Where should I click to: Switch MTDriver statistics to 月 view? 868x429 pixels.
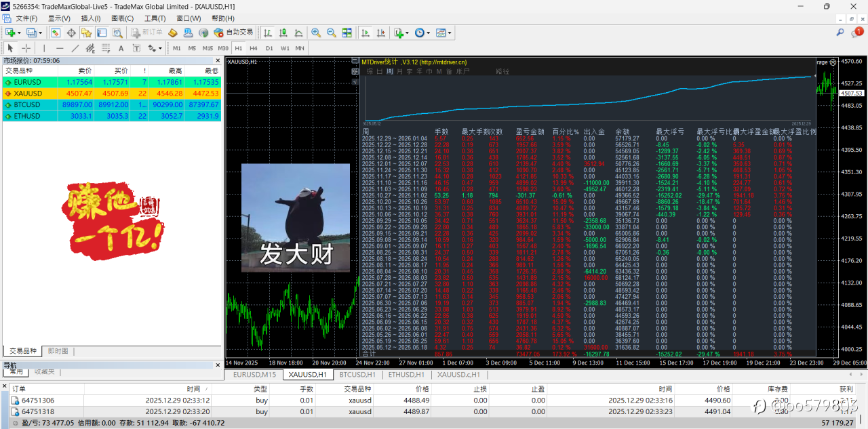pyautogui.click(x=400, y=70)
